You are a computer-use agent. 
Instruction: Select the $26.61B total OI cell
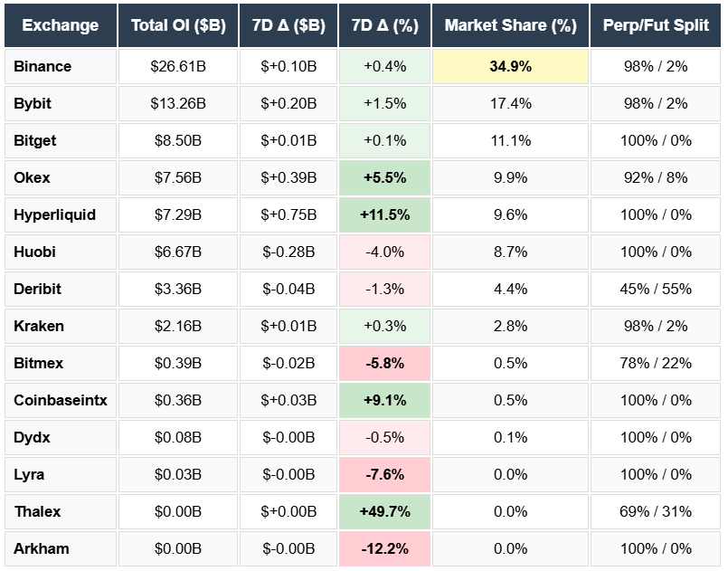(x=178, y=67)
